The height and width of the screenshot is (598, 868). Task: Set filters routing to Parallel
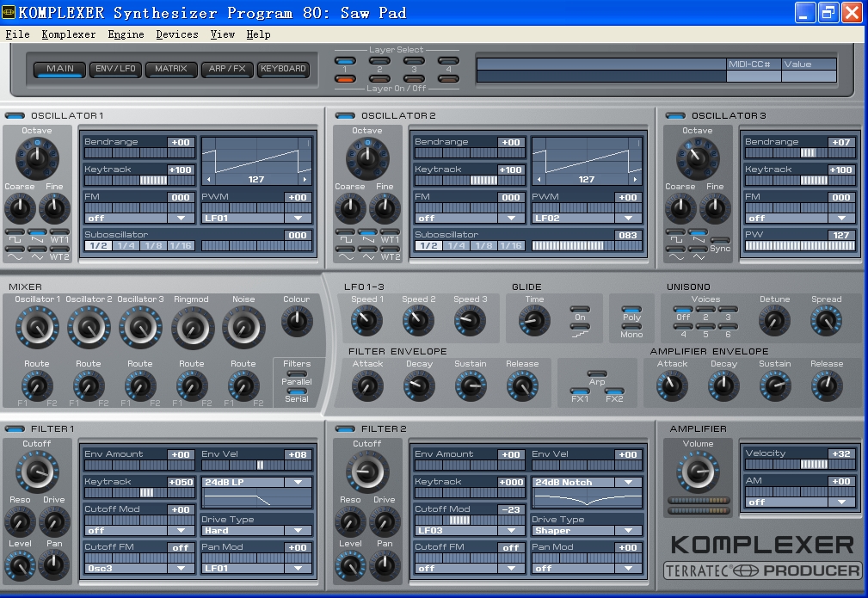(x=297, y=373)
